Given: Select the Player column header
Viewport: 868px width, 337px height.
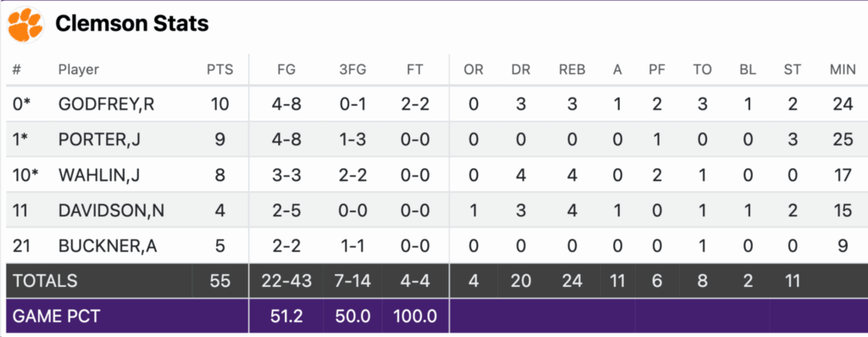Looking at the screenshot, I should (79, 70).
